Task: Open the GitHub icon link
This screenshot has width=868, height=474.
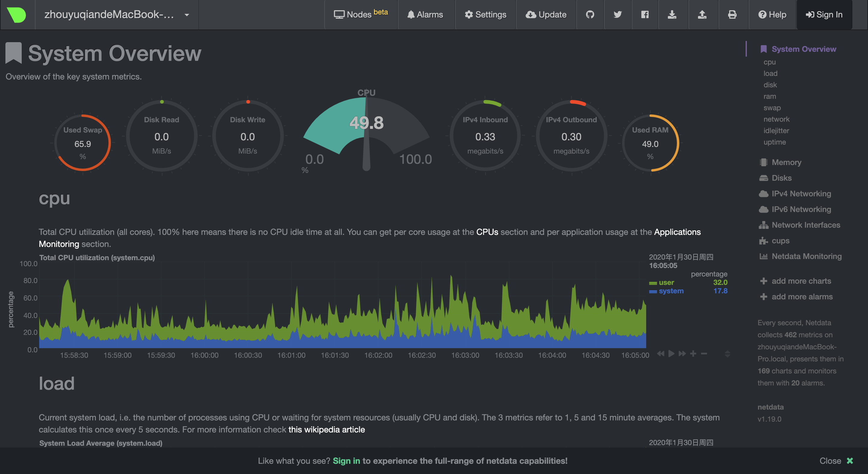Action: (x=590, y=14)
